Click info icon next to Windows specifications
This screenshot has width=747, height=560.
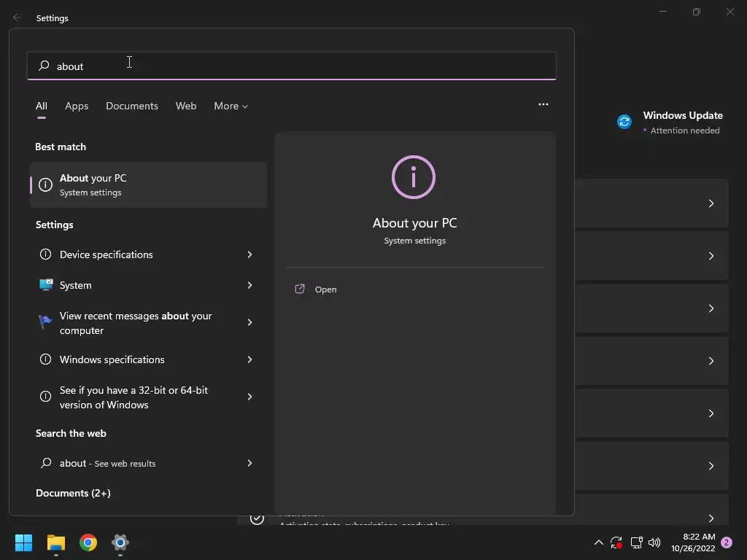[x=45, y=359]
